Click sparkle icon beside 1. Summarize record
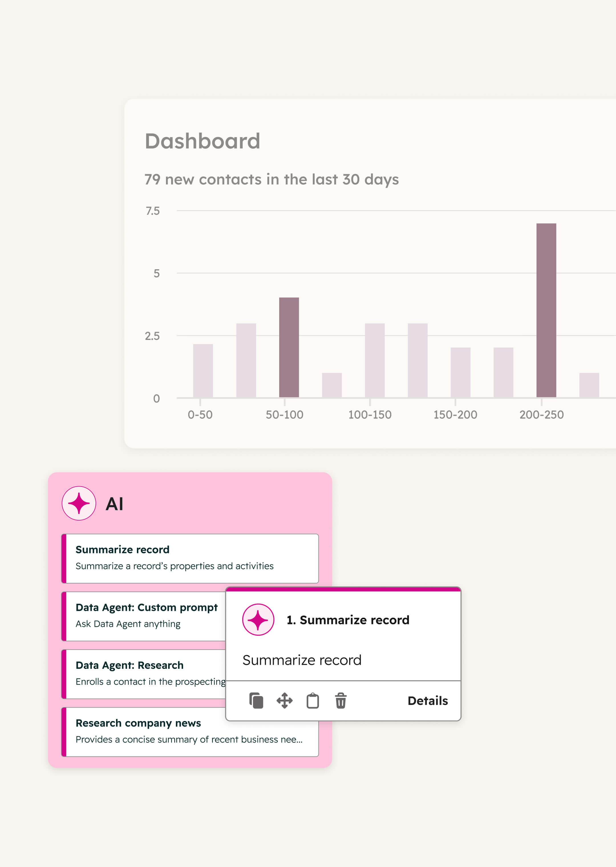The width and height of the screenshot is (616, 867). (x=258, y=620)
